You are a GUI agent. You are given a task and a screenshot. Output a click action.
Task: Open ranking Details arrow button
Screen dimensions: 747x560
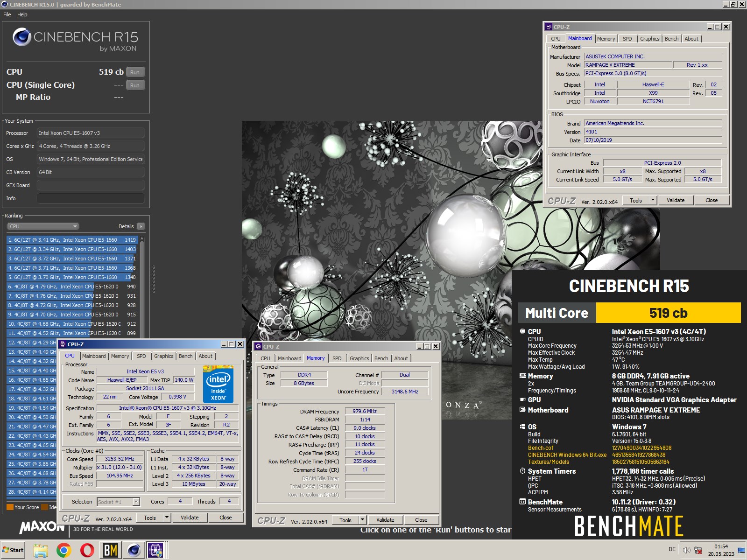pos(141,226)
